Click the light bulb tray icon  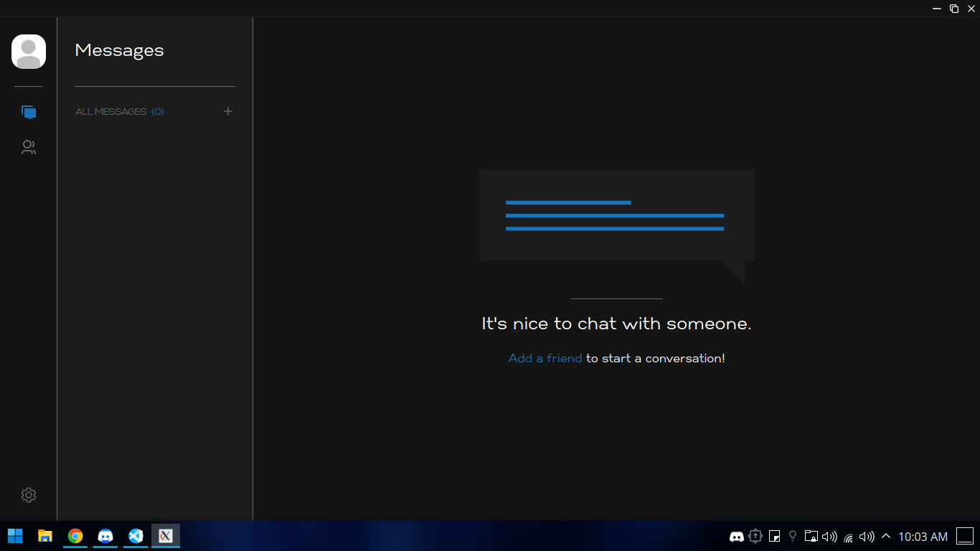793,536
